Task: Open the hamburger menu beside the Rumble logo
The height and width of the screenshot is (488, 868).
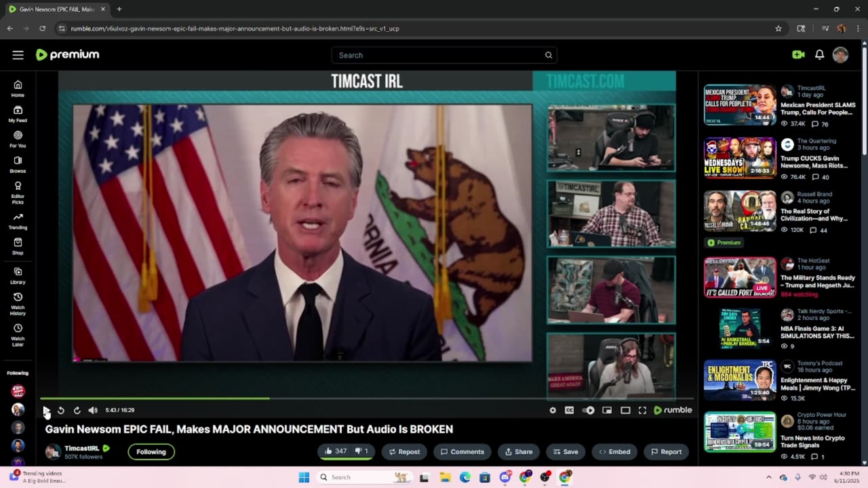Action: 18,55
